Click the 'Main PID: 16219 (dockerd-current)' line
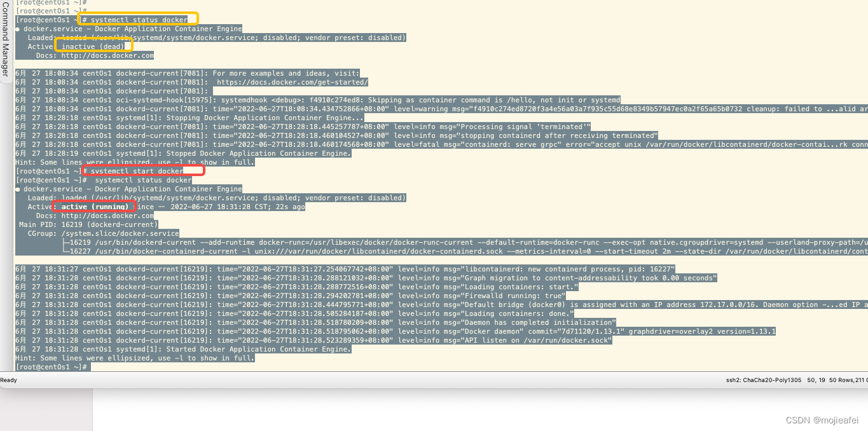Image resolution: width=868 pixels, height=431 pixels. [88, 224]
